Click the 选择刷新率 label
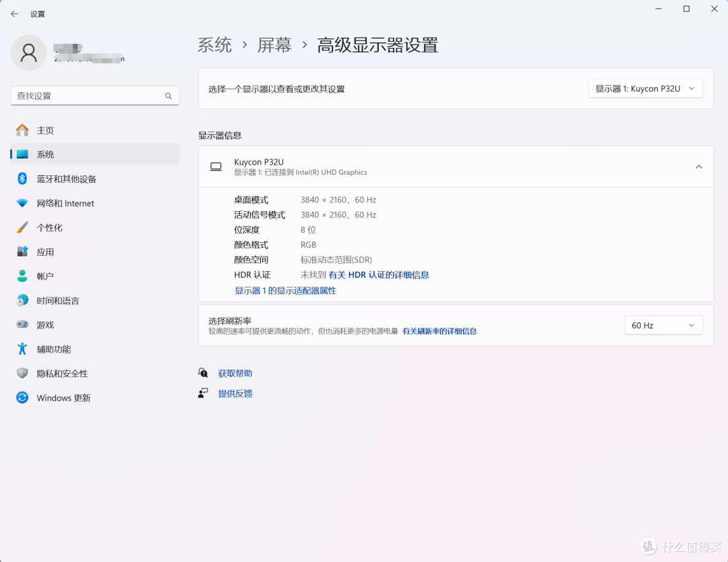Viewport: 728px width, 562px height. pyautogui.click(x=230, y=320)
